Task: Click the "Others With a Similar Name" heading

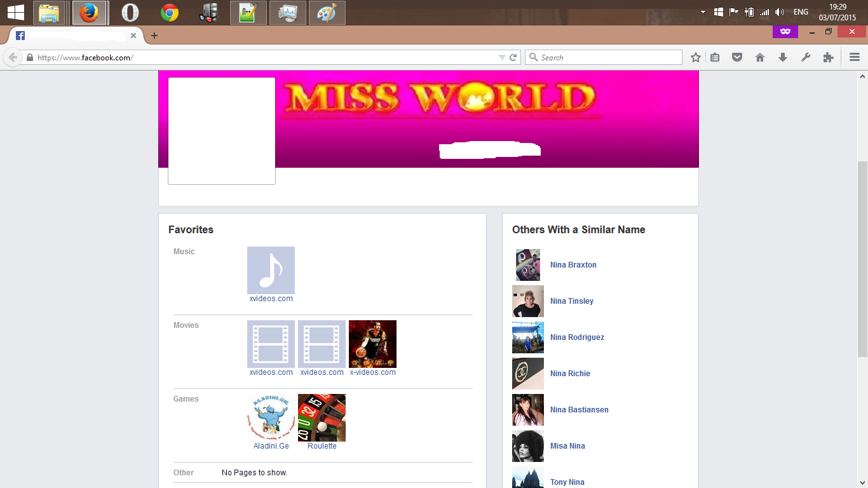Action: [x=579, y=230]
